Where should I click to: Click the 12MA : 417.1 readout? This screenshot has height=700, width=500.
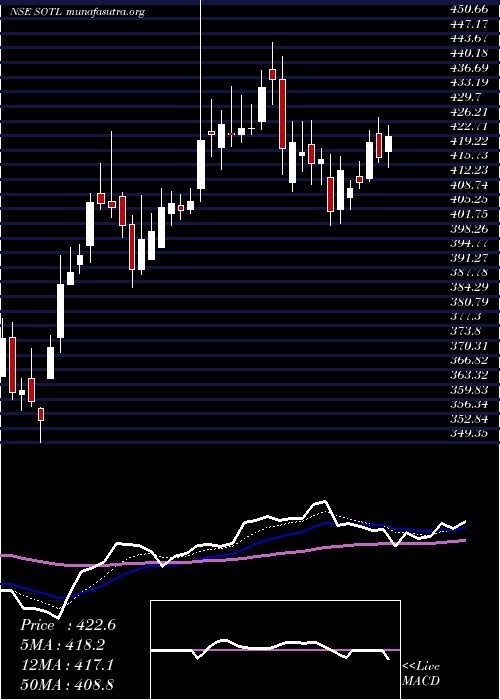point(67,665)
